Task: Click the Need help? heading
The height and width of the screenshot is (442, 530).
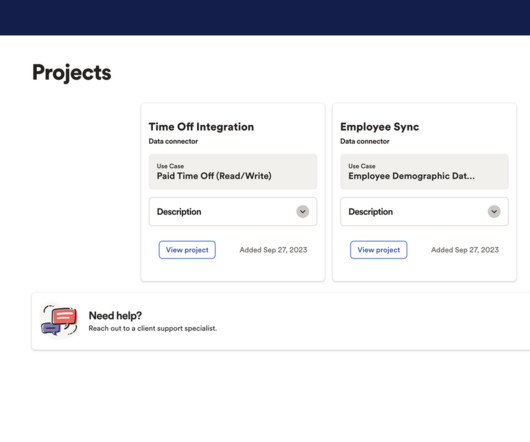Action: [115, 316]
